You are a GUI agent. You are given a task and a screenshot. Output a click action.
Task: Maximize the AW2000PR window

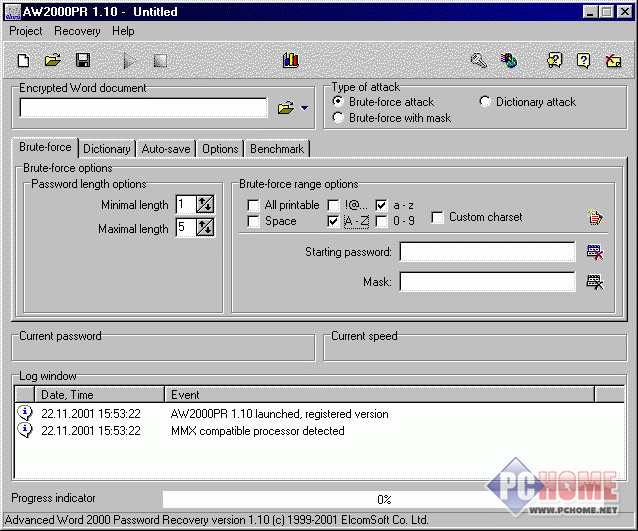(606, 12)
